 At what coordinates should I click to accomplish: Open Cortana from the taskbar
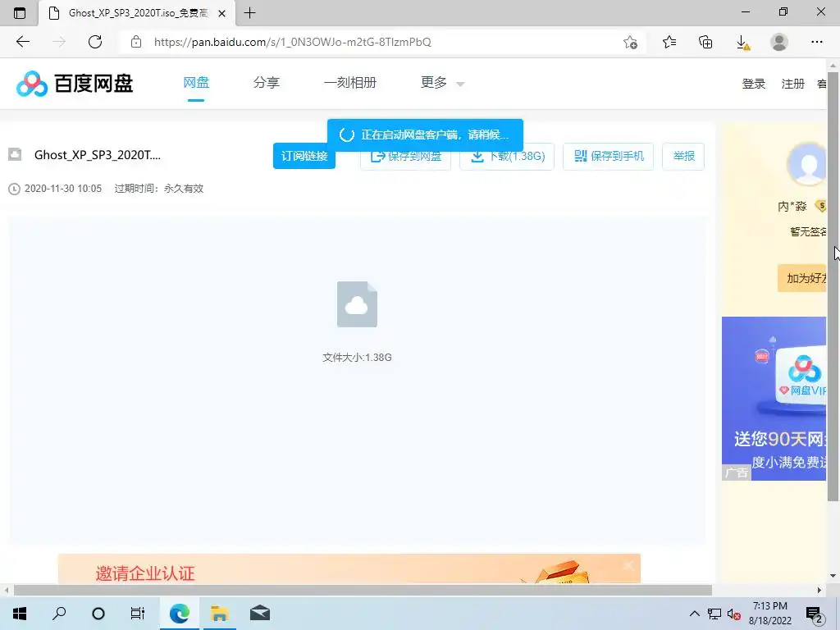point(98,614)
